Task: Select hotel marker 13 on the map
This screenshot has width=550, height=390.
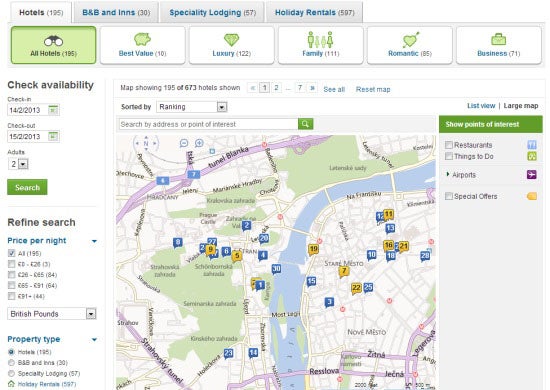Action: (x=390, y=228)
